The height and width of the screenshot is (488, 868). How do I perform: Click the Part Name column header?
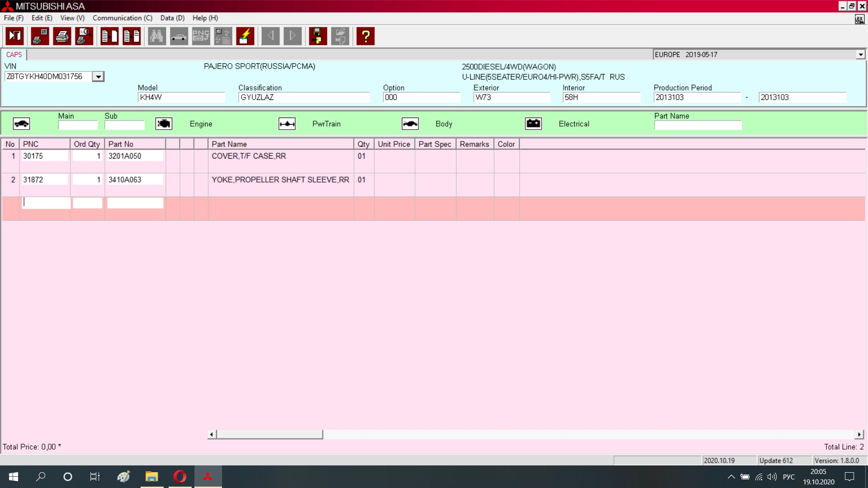280,144
